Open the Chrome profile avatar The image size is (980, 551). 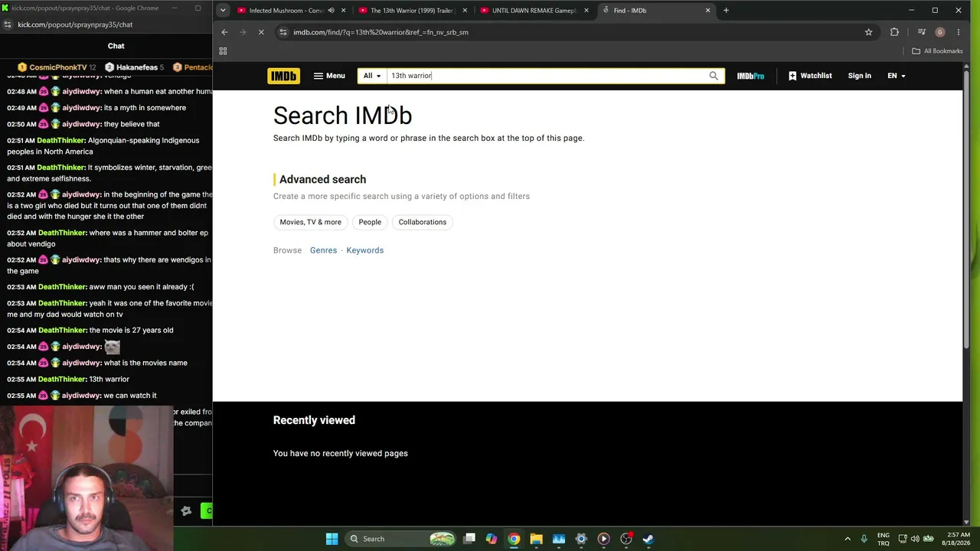pyautogui.click(x=939, y=32)
